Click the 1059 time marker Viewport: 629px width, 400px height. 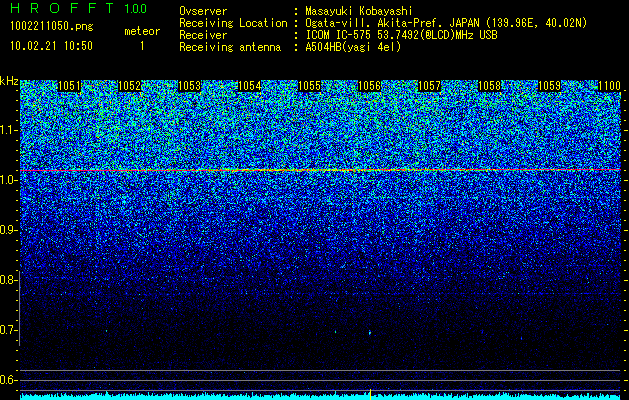(549, 86)
